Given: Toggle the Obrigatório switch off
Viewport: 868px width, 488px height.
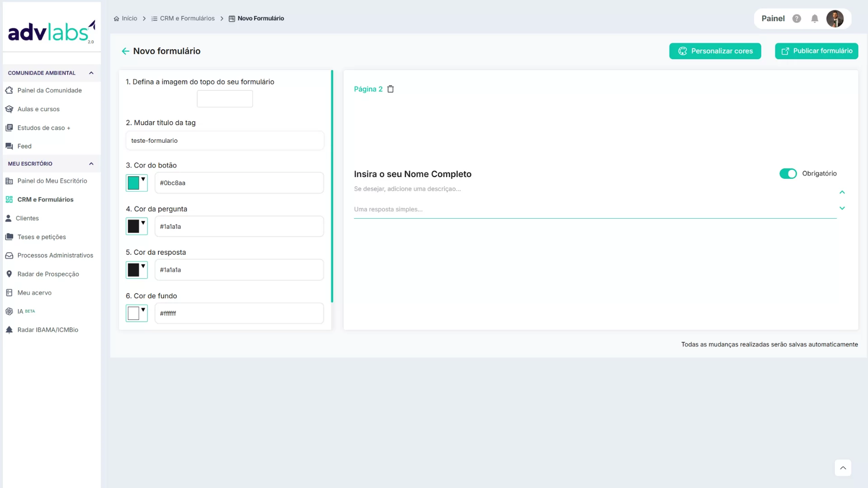Looking at the screenshot, I should (788, 174).
